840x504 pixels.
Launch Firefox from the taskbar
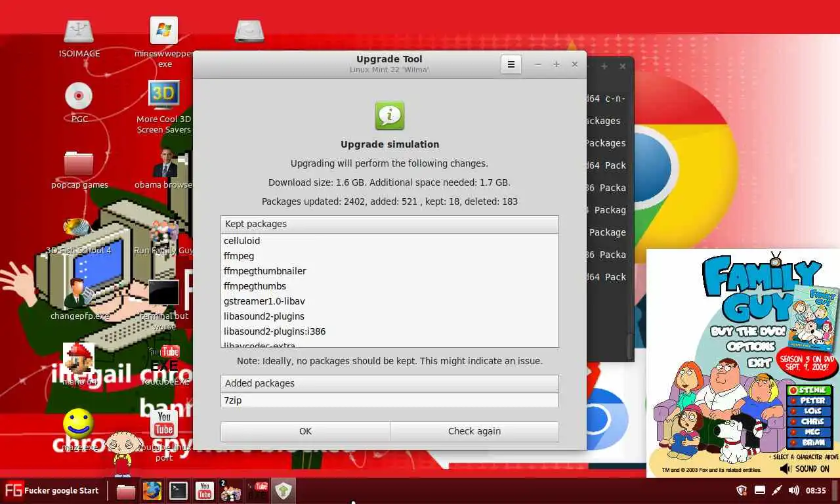click(152, 491)
